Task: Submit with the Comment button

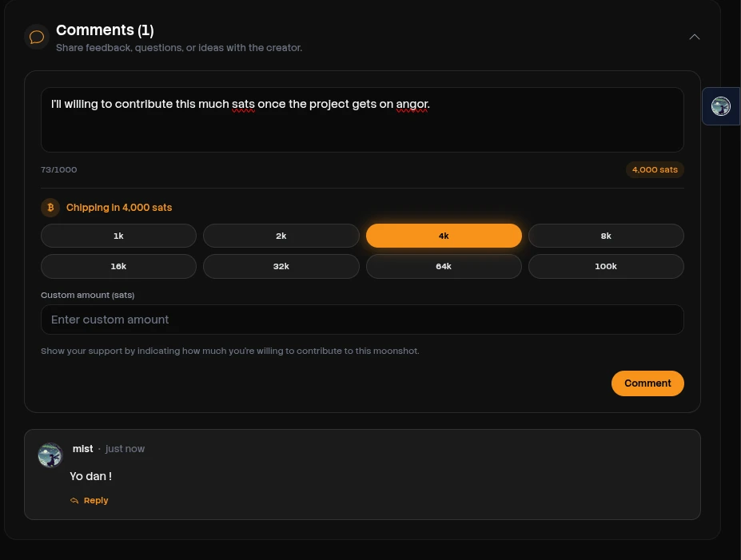Action: [647, 383]
